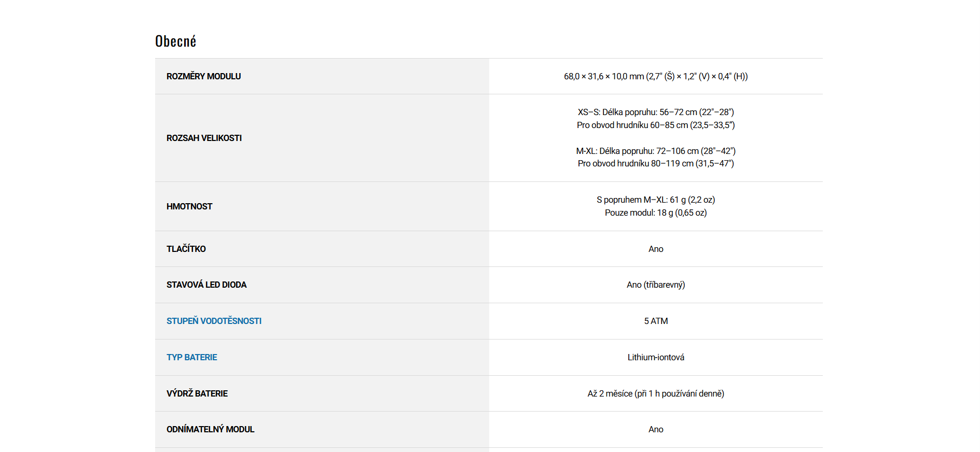Image resolution: width=980 pixels, height=452 pixels.
Task: Click the Obecné section heading
Action: [x=175, y=41]
